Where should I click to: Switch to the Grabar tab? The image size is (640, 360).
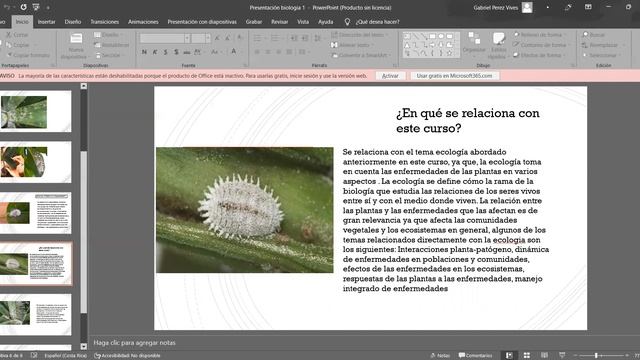253,22
